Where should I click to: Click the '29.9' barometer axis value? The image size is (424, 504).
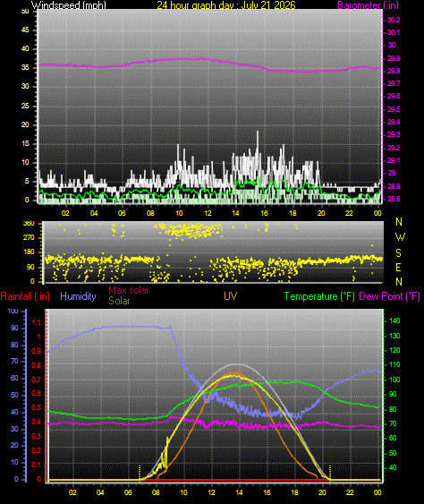pos(394,58)
